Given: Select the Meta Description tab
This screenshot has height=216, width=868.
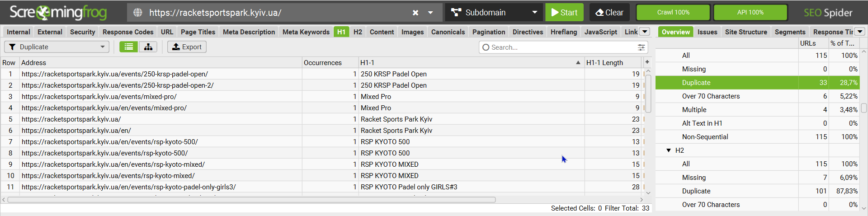Looking at the screenshot, I should coord(249,32).
